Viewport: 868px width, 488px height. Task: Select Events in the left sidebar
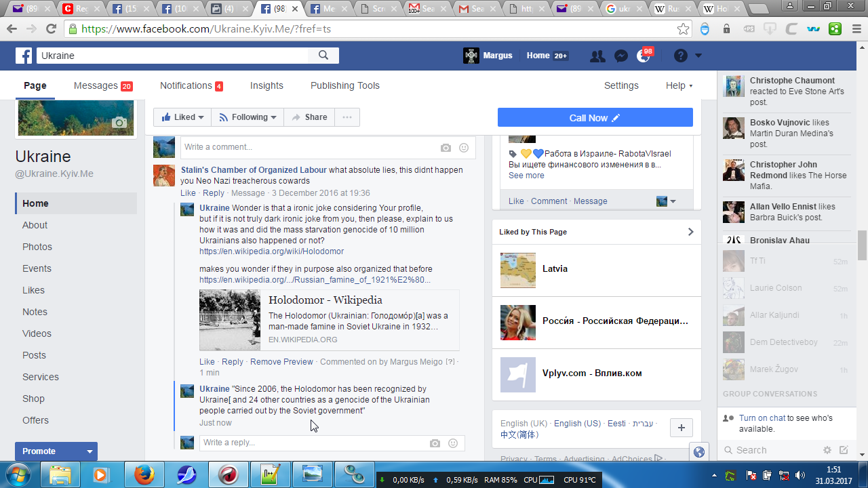click(x=37, y=268)
